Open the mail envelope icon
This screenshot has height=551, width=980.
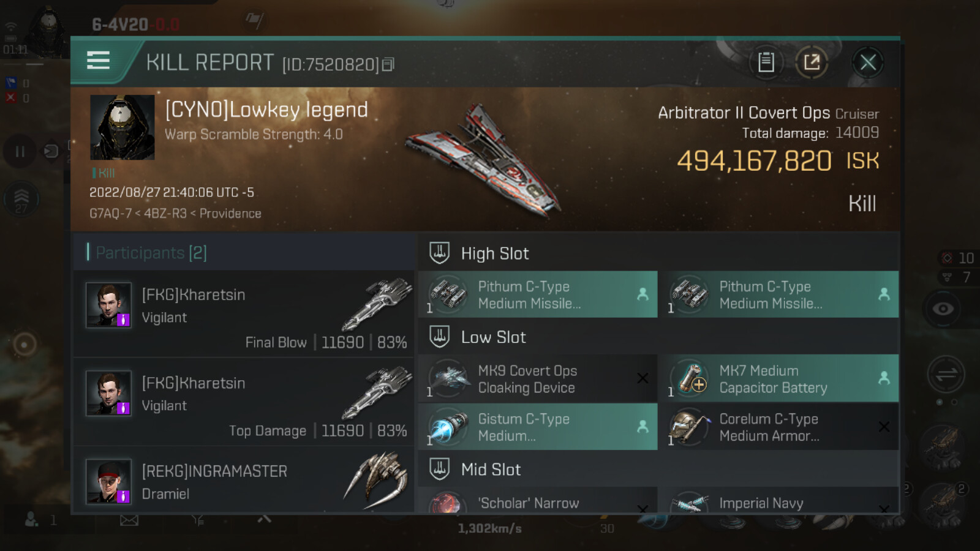[x=129, y=520]
